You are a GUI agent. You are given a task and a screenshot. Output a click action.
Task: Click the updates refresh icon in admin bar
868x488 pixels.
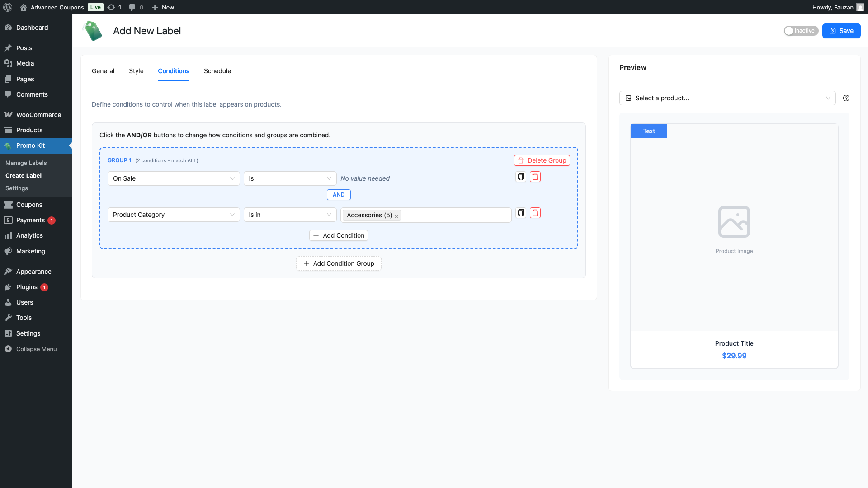point(111,7)
